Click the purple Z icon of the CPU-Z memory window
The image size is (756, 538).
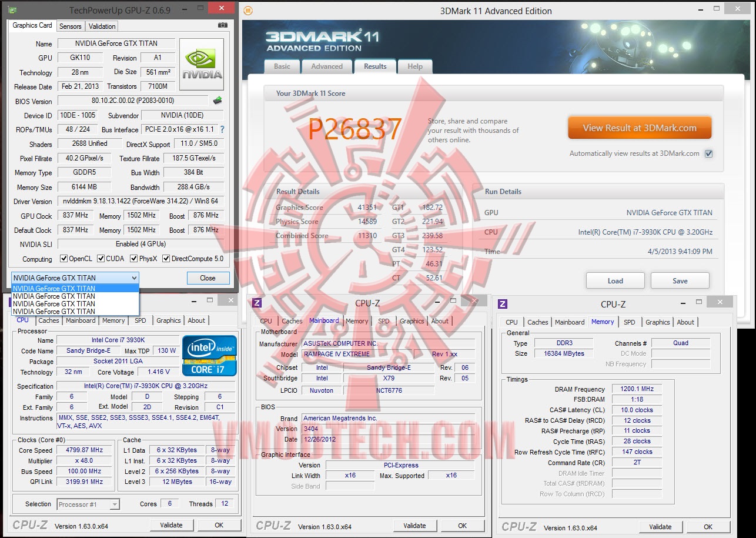pyautogui.click(x=503, y=304)
